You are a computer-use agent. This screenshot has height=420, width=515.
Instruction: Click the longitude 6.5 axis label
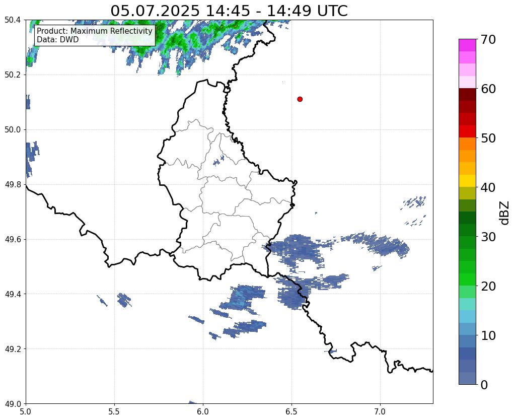291,411
